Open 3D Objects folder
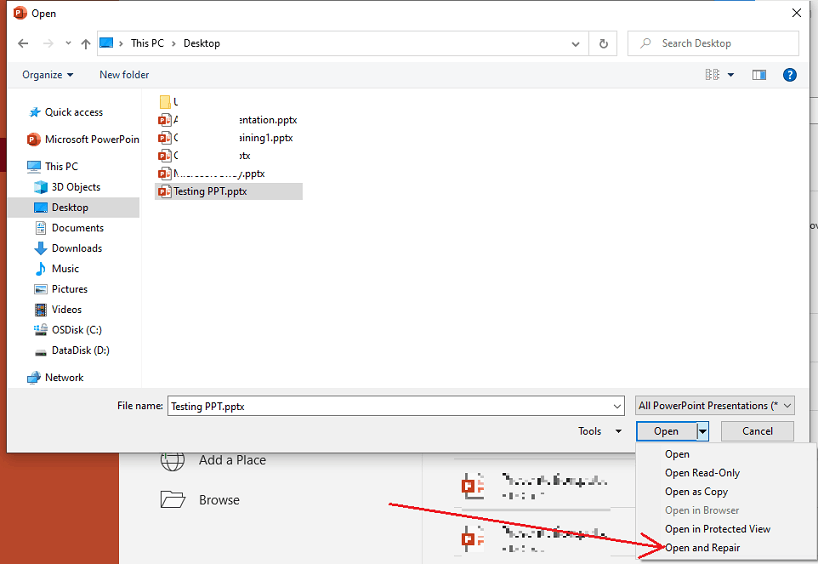Image resolution: width=818 pixels, height=564 pixels. click(67, 187)
